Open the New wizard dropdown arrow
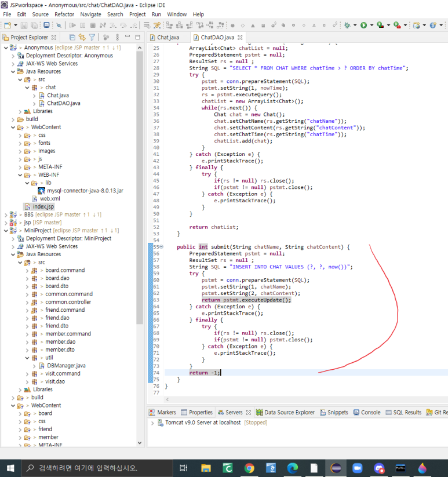Screen dimensions: 448x477 point(15,26)
